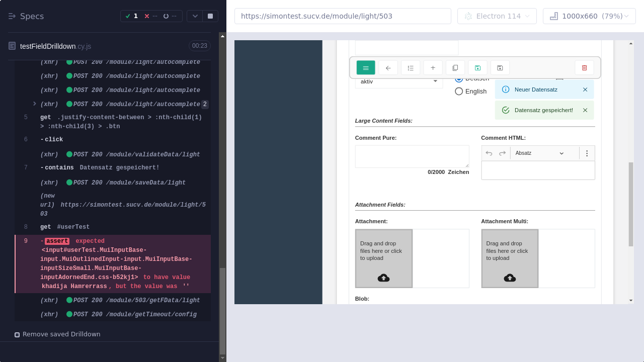Dismiss the Neuer Datensatz notification
644x362 pixels.
click(585, 89)
